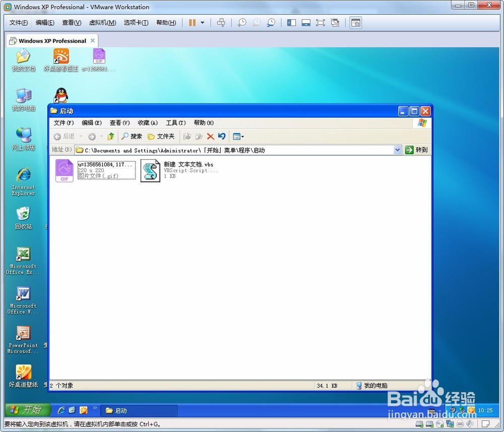This screenshot has width=504, height=432.
Task: Revert the VM to previous snapshot
Action: click(x=257, y=23)
